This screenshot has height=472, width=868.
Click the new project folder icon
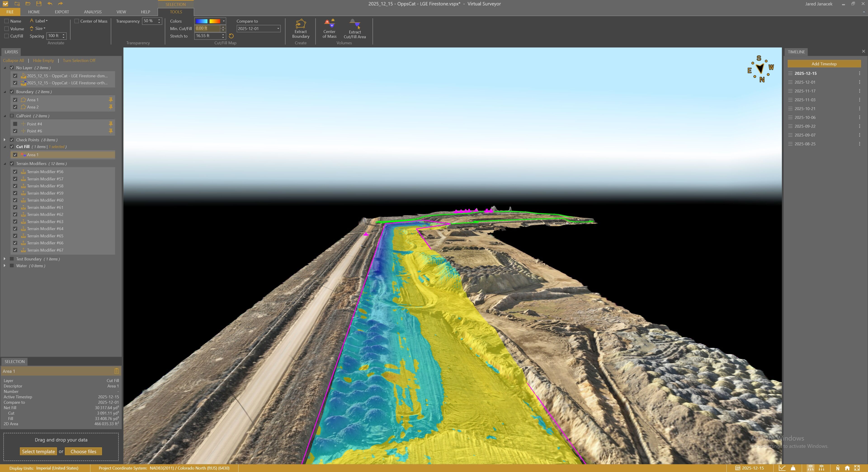pos(17,4)
